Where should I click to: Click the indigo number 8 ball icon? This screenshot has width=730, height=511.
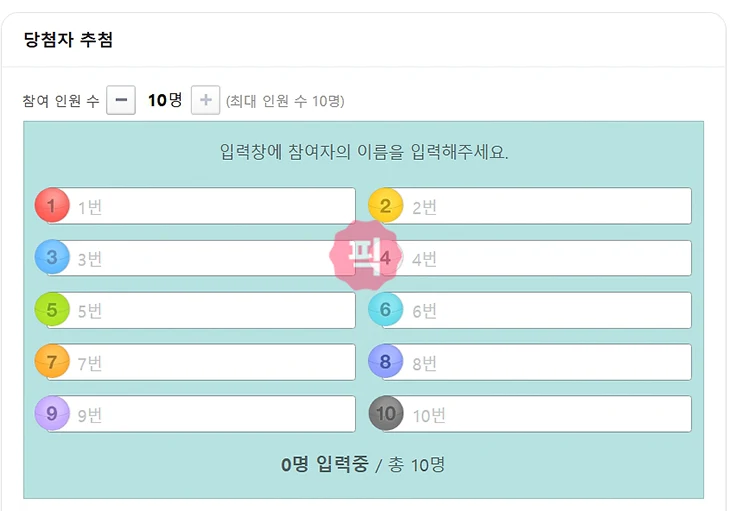(385, 361)
